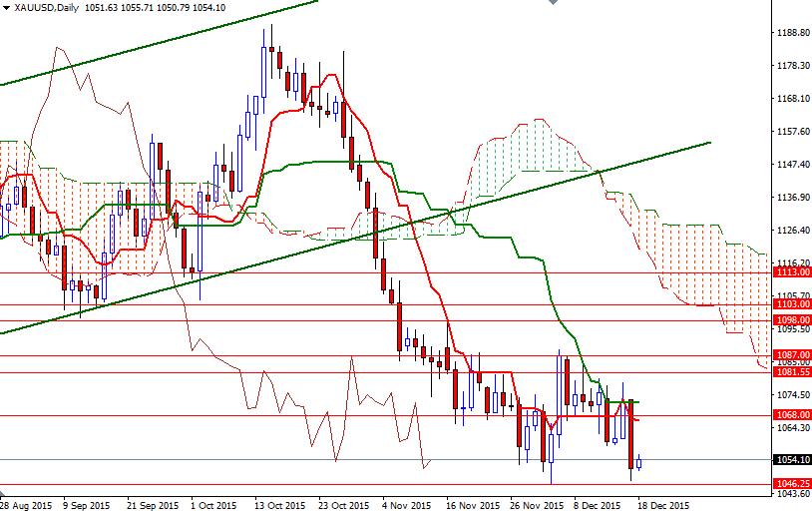Select the 1103.00 horizontal line price tag
Image resolution: width=812 pixels, height=515 pixels.
[x=791, y=304]
